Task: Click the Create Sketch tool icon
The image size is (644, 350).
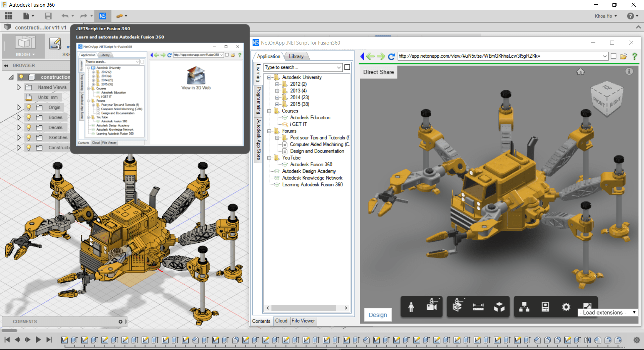Action: (55, 44)
